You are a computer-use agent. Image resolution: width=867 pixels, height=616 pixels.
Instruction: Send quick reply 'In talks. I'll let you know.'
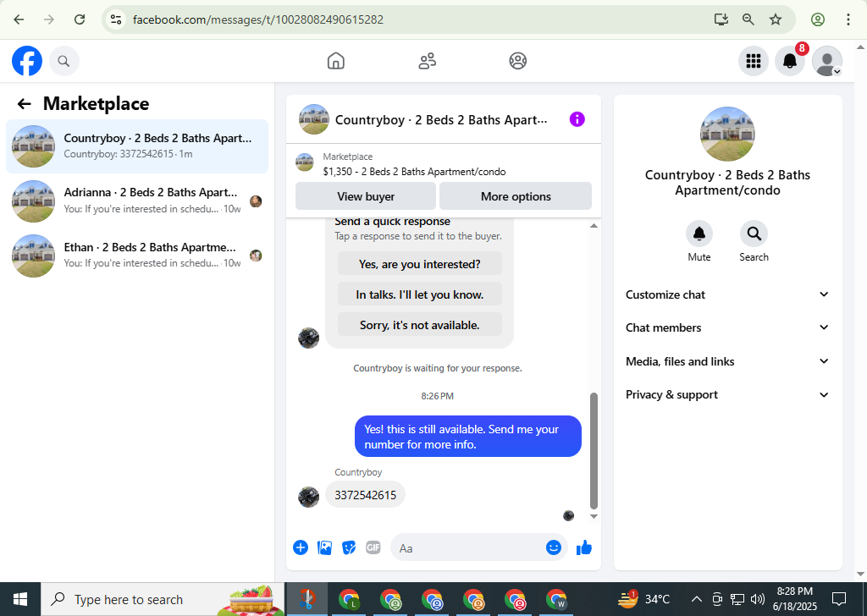[x=420, y=294]
